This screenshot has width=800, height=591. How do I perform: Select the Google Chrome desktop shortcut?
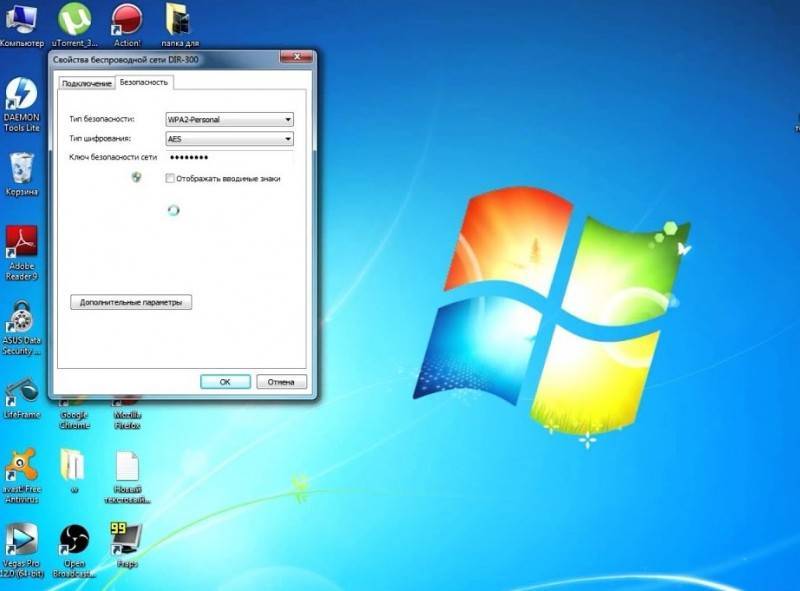pos(74,414)
